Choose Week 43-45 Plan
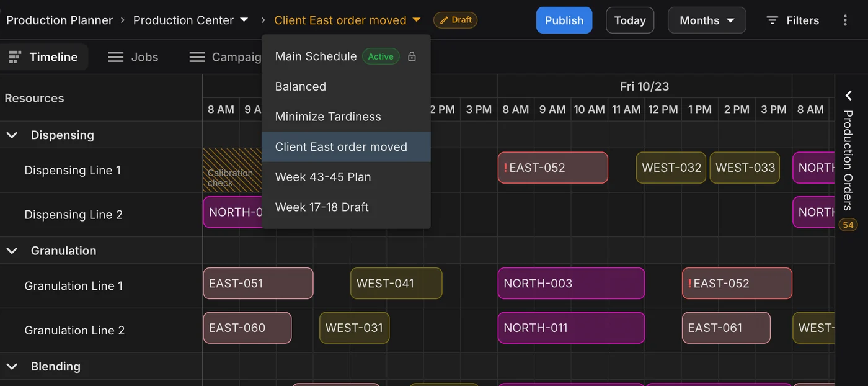 346,177
